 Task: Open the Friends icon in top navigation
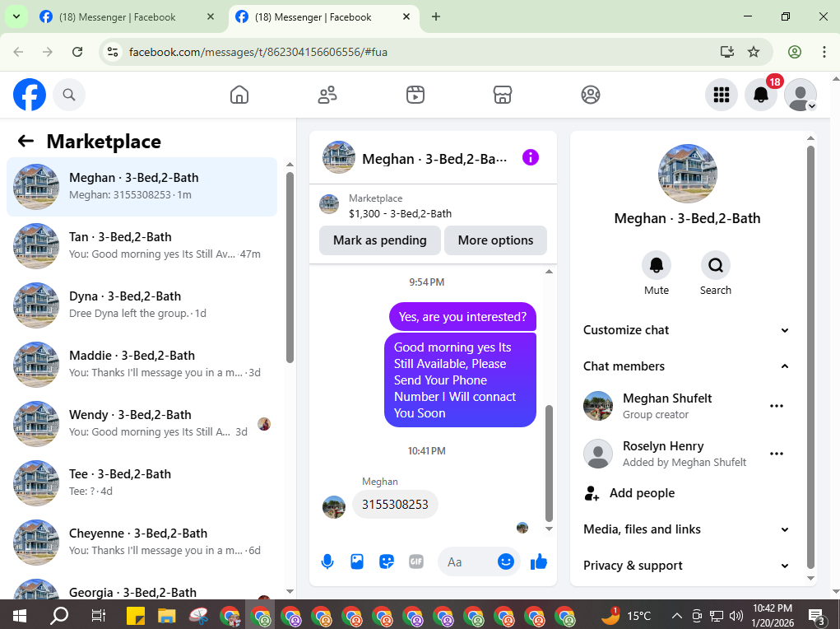point(327,95)
